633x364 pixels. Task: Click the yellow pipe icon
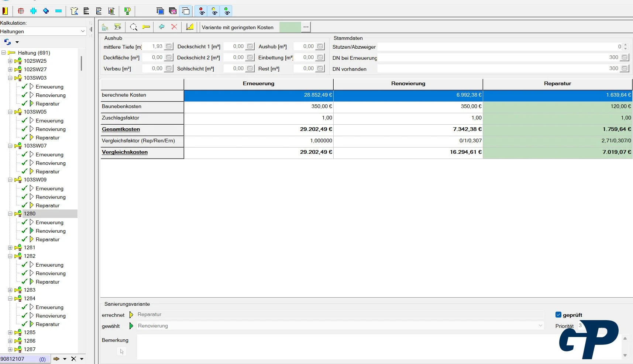(146, 27)
